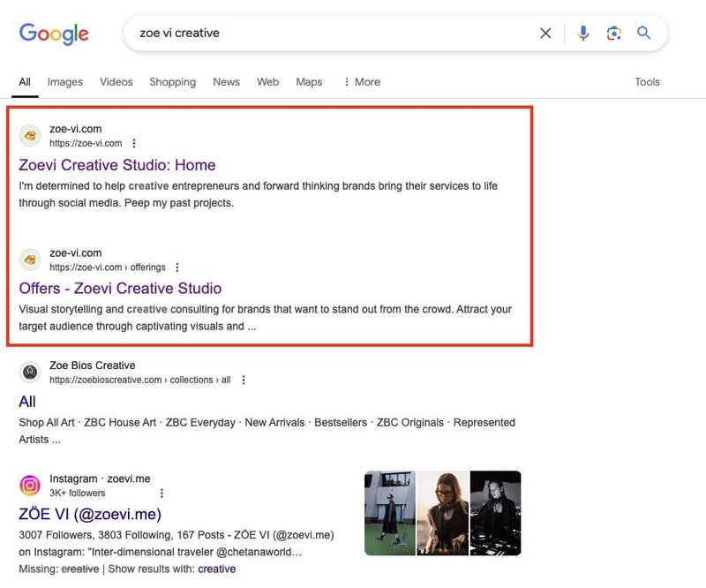This screenshot has width=706, height=588.
Task: Open three-dot menu beside zoebioscreative.com URL
Action: tap(244, 380)
